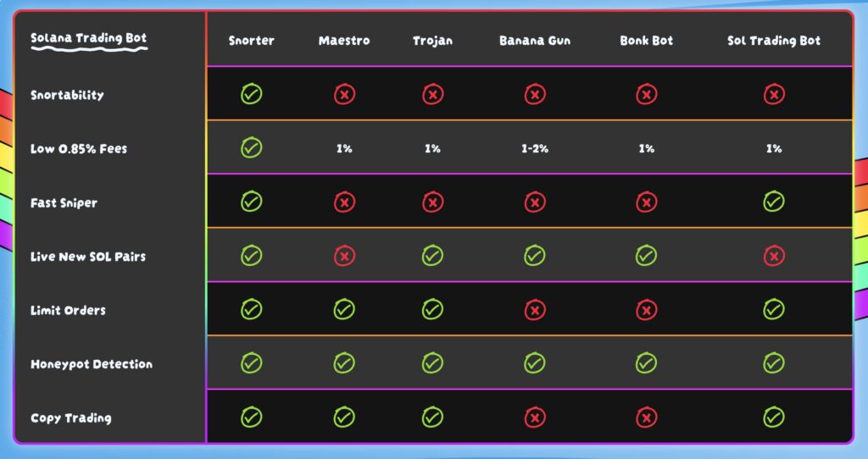The height and width of the screenshot is (459, 868).
Task: Click Sol Trading Bot's Fast Sniper checkmark
Action: point(773,202)
